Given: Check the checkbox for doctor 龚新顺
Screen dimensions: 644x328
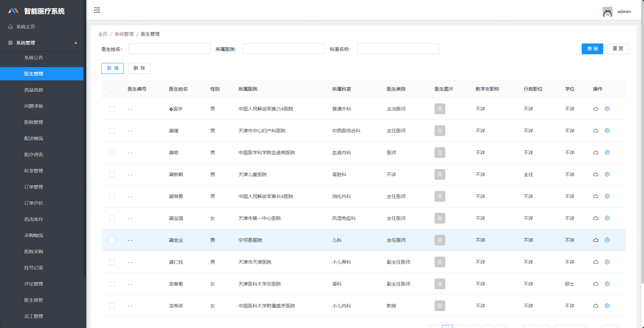Looking at the screenshot, I should pos(112,174).
